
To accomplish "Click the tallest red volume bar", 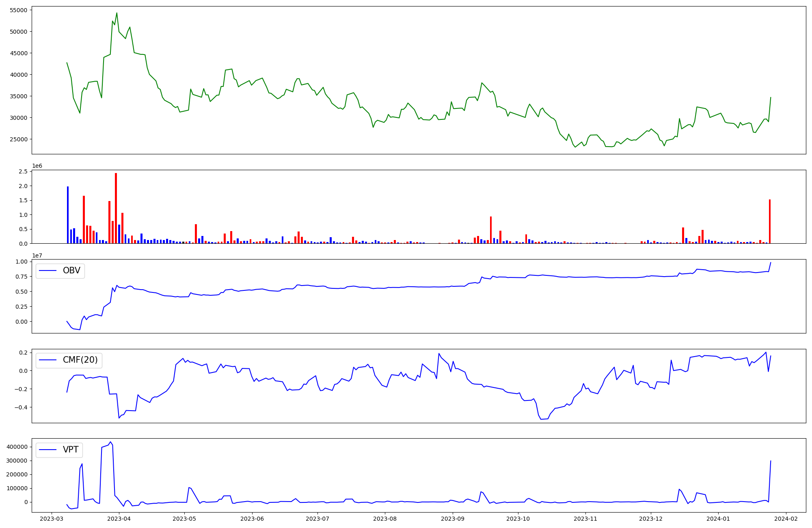I will coord(116,208).
